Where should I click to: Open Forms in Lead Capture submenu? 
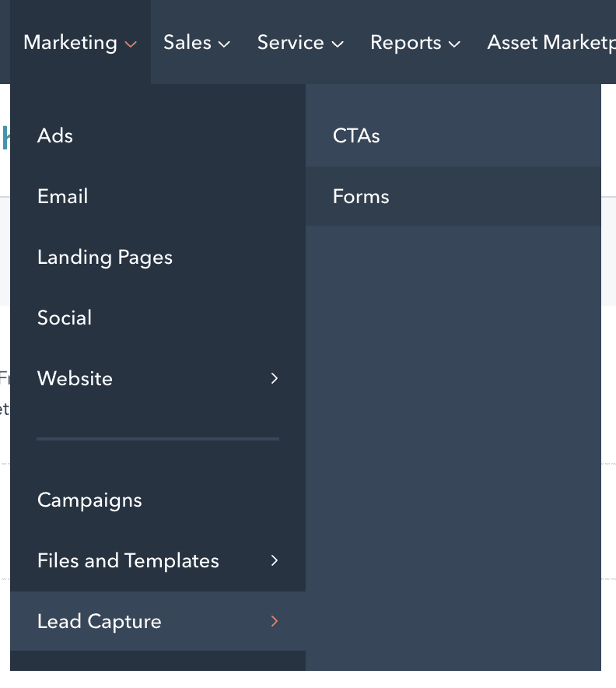pos(453,196)
